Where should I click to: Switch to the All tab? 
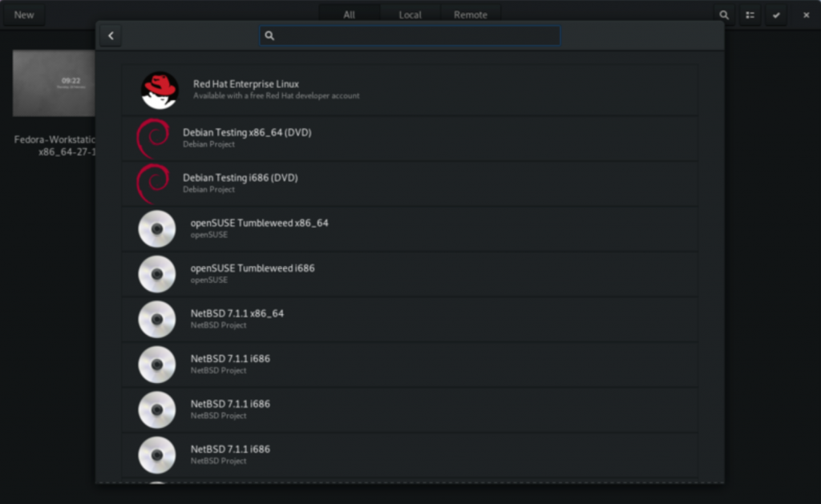[350, 14]
